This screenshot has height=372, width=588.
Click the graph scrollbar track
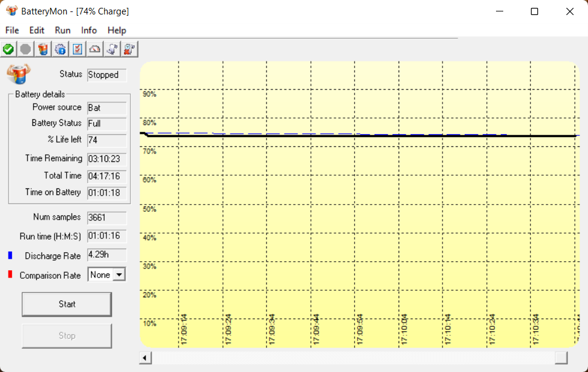(354, 358)
